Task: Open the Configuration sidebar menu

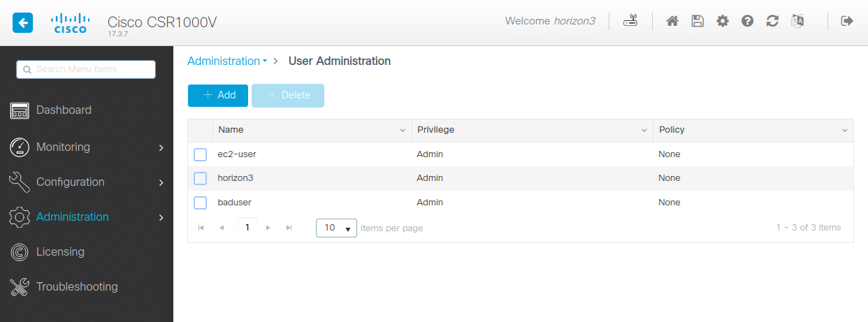Action: (70, 182)
